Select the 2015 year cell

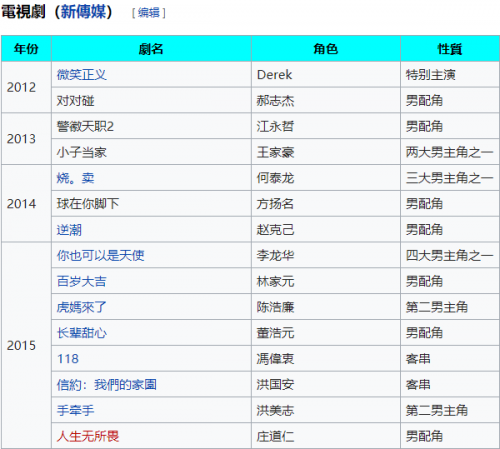[26, 345]
